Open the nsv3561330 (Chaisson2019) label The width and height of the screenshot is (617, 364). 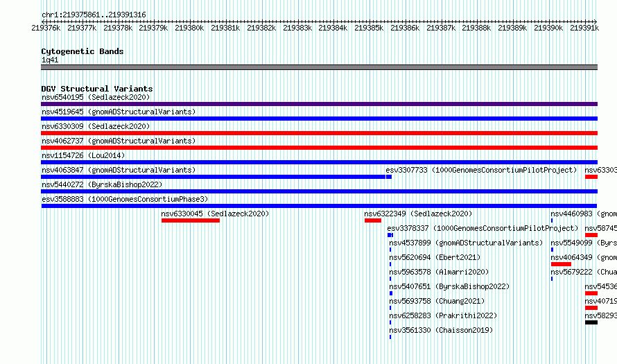pyautogui.click(x=441, y=330)
